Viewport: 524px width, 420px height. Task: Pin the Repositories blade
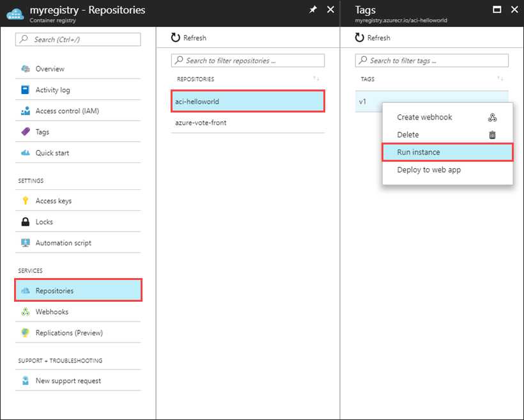312,10
